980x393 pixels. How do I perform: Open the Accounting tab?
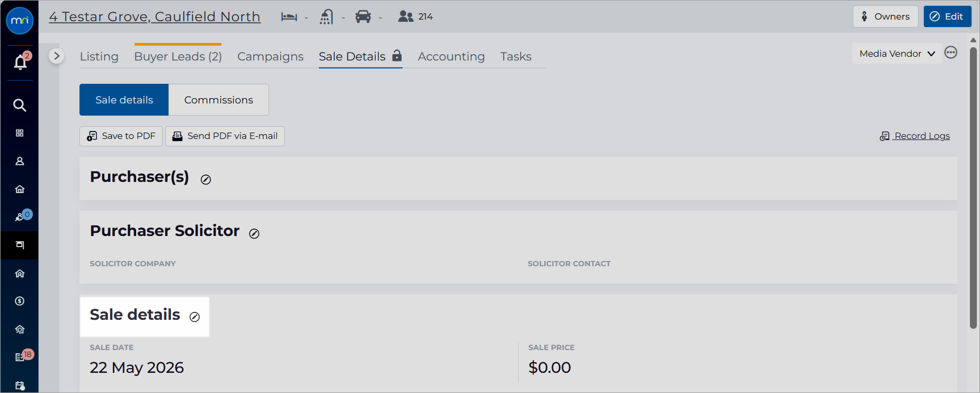451,56
